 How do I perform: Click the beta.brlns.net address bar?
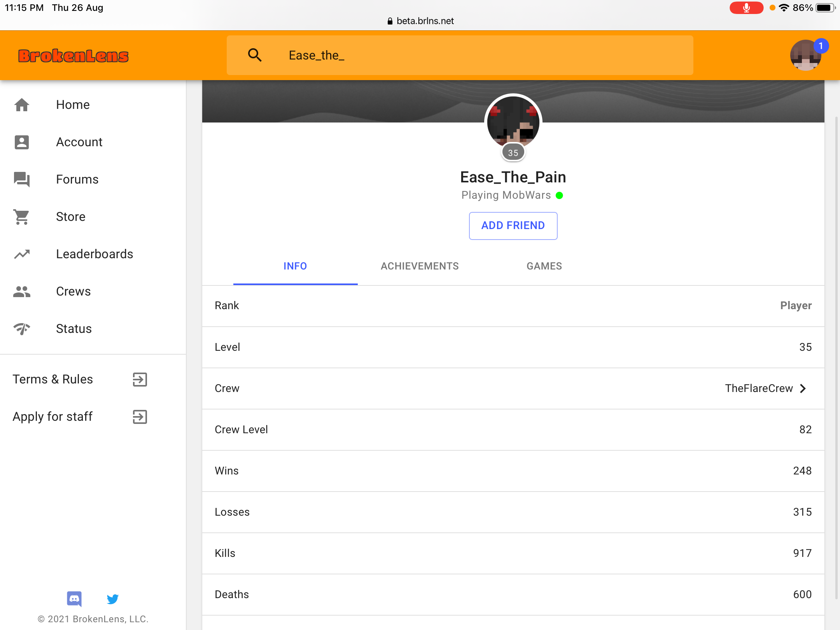tap(420, 21)
